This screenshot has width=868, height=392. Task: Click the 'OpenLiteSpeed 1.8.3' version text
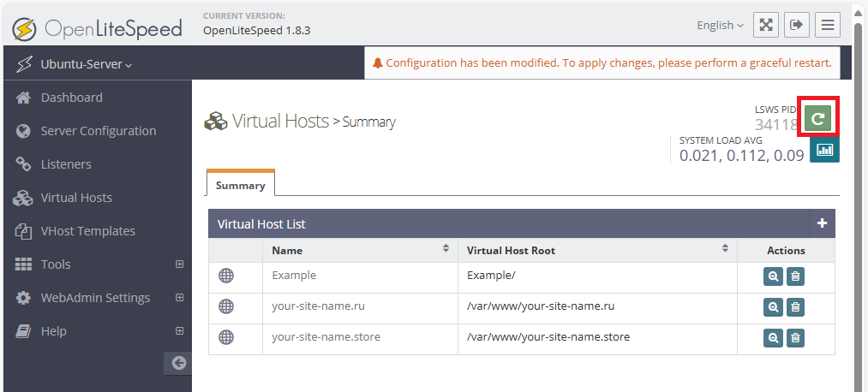257,31
